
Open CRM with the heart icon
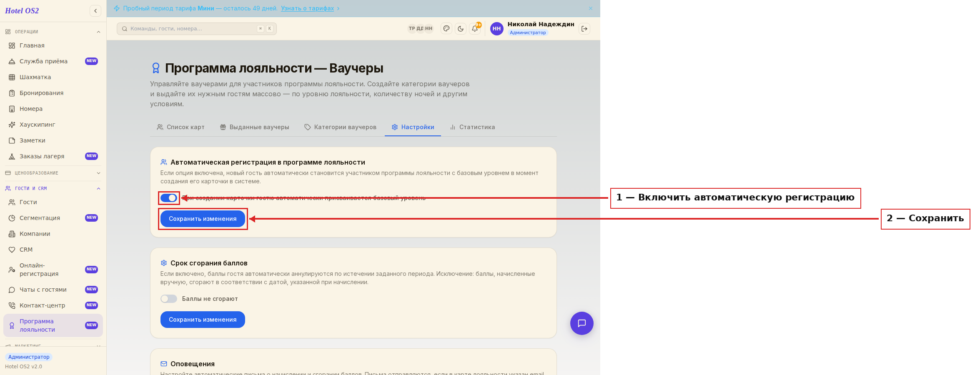(53, 250)
